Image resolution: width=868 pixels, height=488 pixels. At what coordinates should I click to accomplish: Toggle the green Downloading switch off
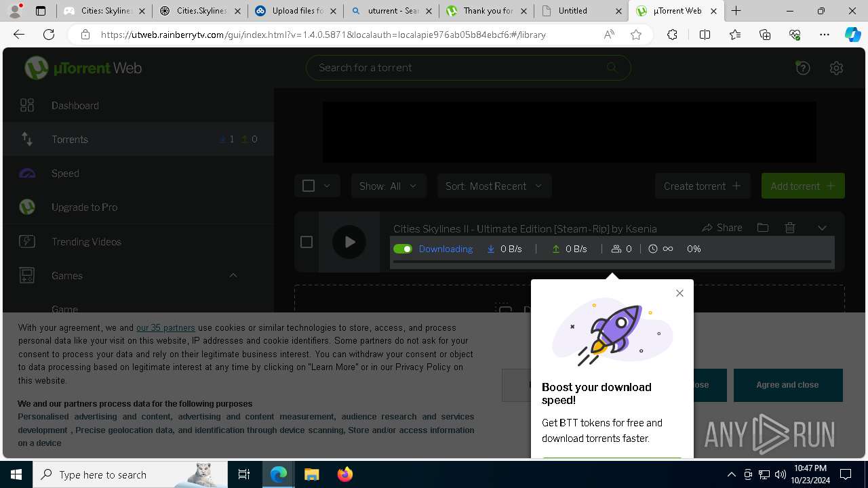(x=403, y=249)
